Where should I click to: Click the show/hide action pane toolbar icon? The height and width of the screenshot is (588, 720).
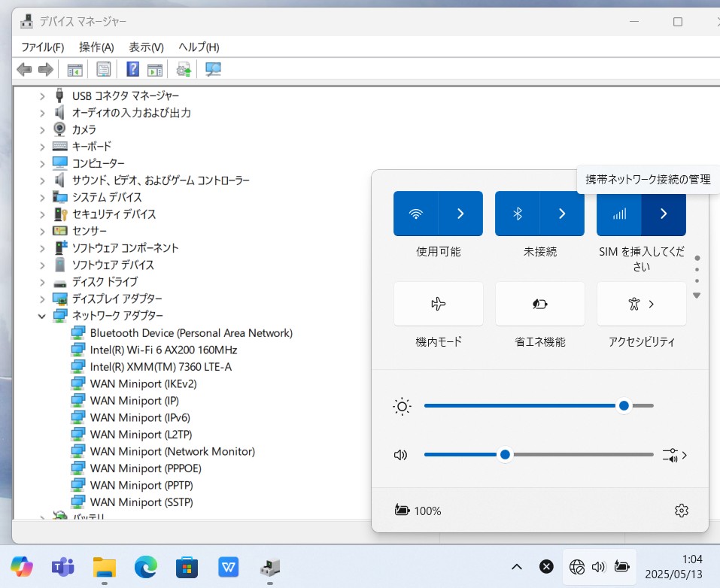[155, 70]
